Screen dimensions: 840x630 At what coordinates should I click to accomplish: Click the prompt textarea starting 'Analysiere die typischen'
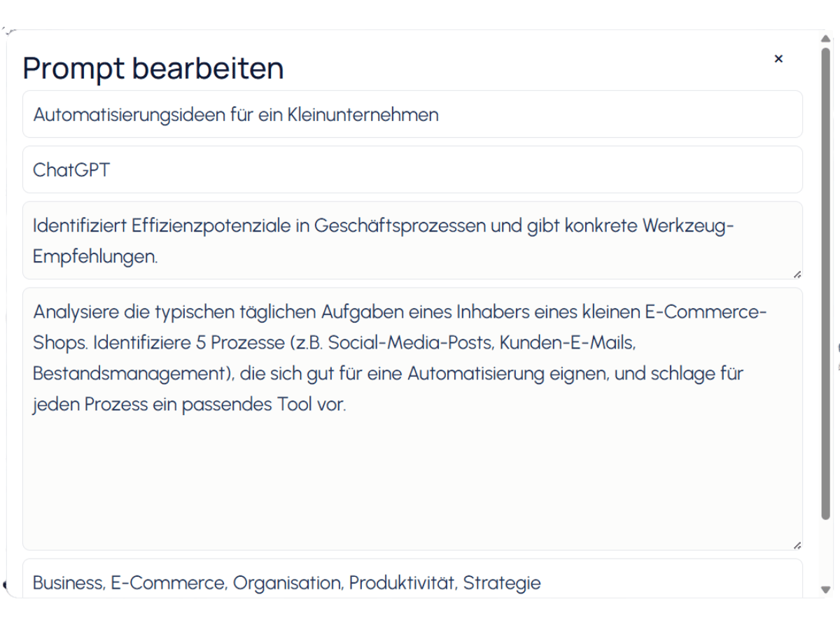(412, 419)
